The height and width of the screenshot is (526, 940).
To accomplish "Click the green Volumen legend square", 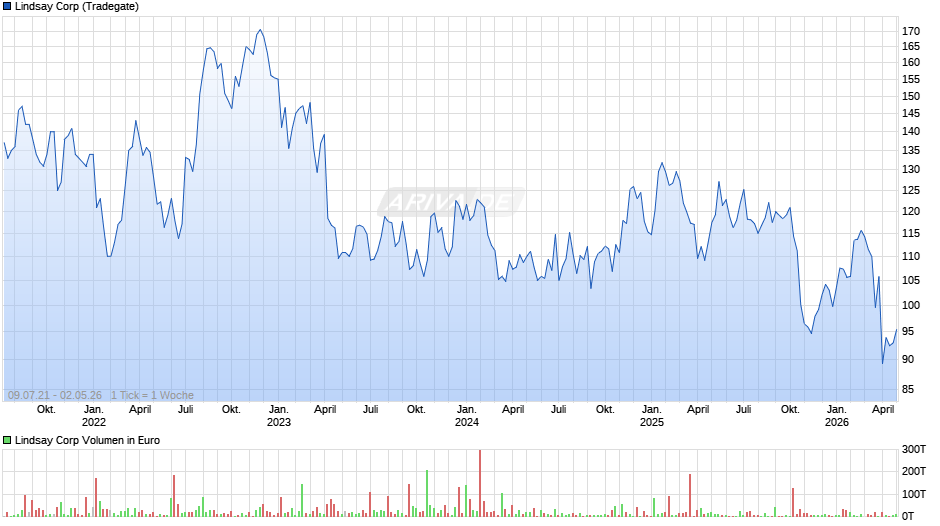I will coord(7,440).
